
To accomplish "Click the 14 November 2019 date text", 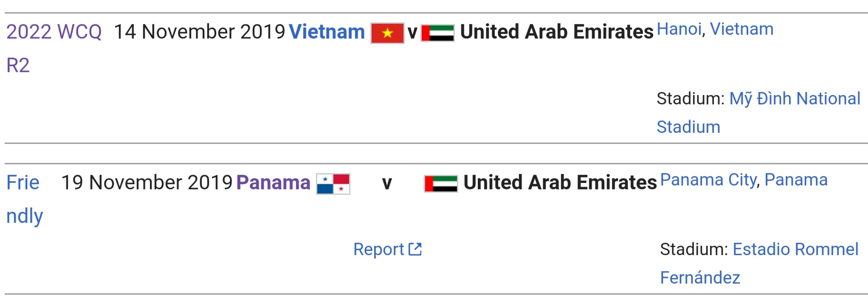I will coord(200,32).
